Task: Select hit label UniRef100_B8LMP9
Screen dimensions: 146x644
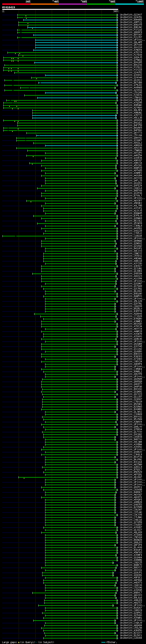Action: 131,110
